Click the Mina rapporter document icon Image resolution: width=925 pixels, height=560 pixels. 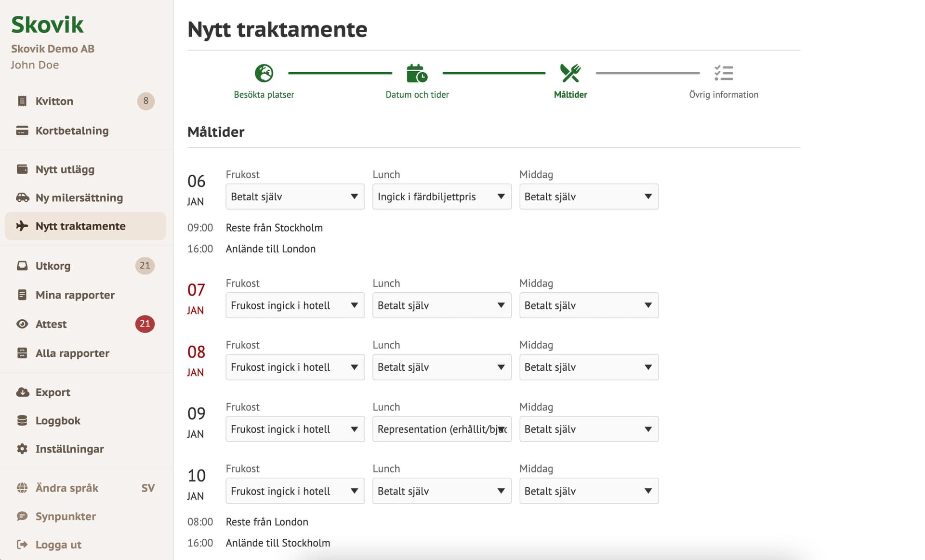(22, 295)
